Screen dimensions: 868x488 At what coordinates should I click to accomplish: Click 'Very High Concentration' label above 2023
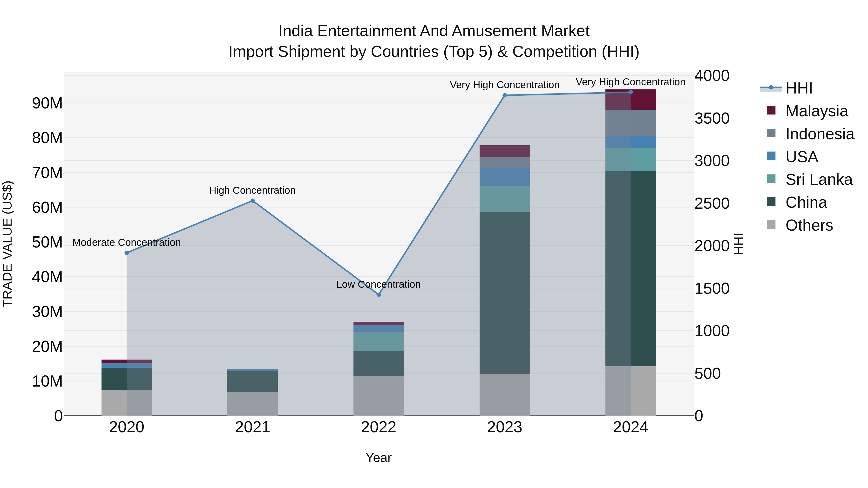[504, 85]
